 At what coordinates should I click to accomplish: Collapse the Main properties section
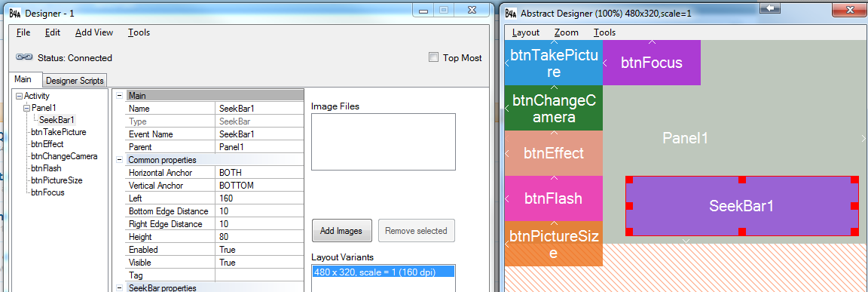point(119,96)
